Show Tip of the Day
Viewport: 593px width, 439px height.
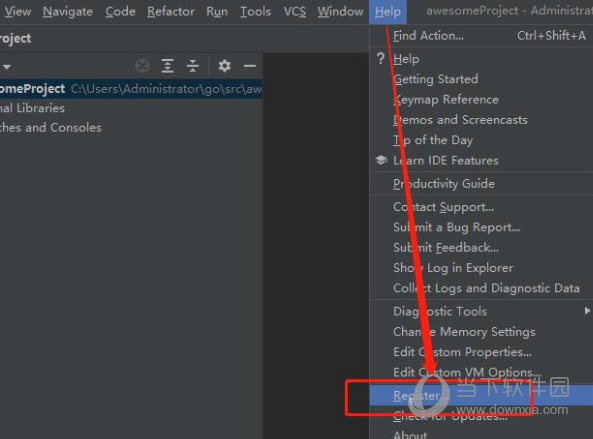pos(481,140)
